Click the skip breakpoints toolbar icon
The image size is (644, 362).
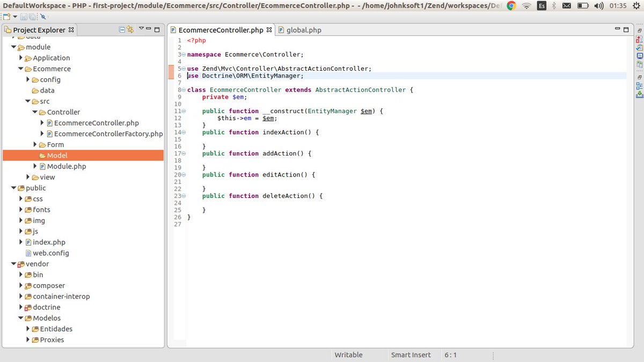coord(43,17)
